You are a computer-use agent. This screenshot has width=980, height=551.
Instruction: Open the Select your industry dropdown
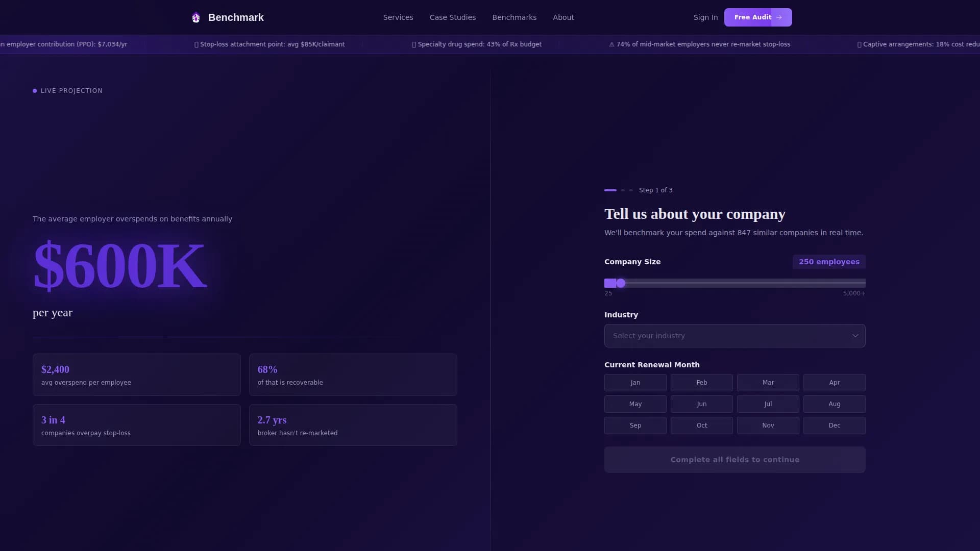pyautogui.click(x=734, y=336)
